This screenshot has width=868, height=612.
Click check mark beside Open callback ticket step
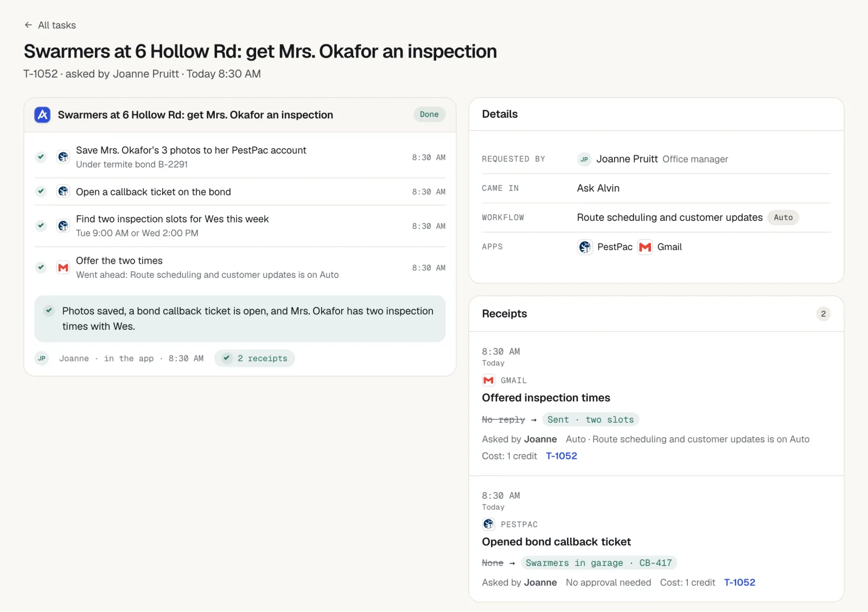coord(41,192)
